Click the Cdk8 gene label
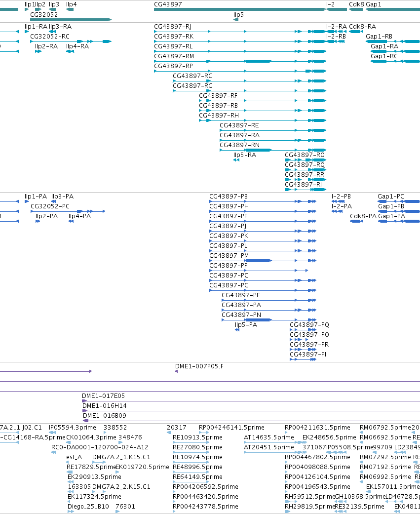The image size is (420, 514). coord(356,4)
